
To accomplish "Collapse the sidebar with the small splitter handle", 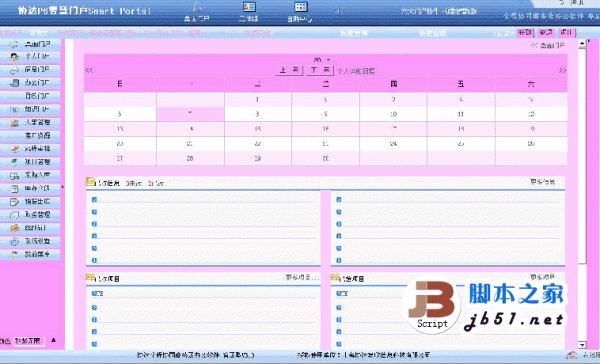I will [62, 187].
